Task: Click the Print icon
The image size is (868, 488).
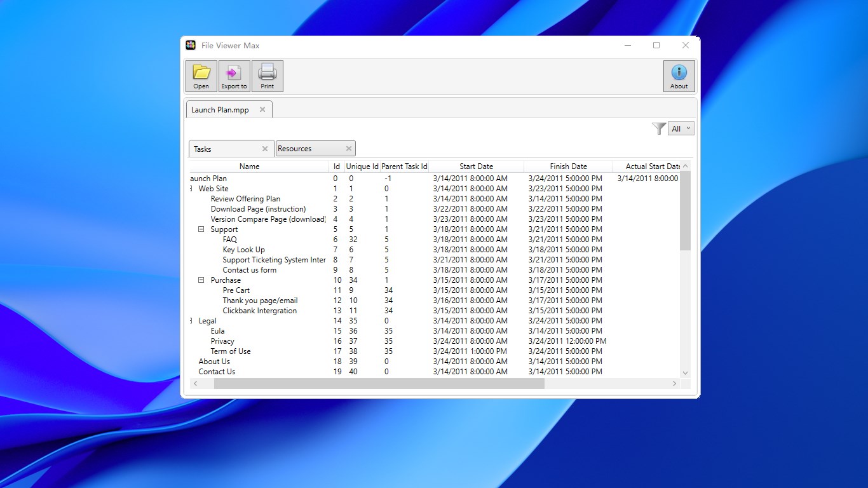Action: (x=268, y=76)
